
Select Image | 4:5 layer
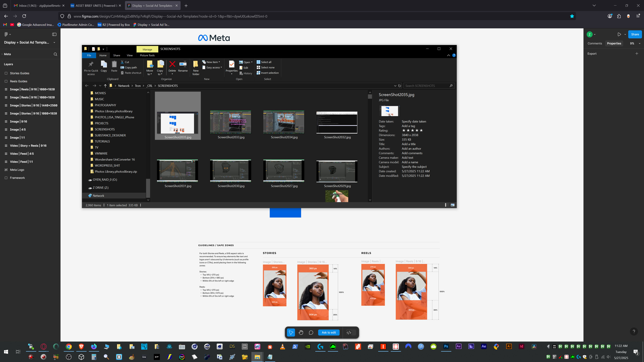[x=18, y=129]
